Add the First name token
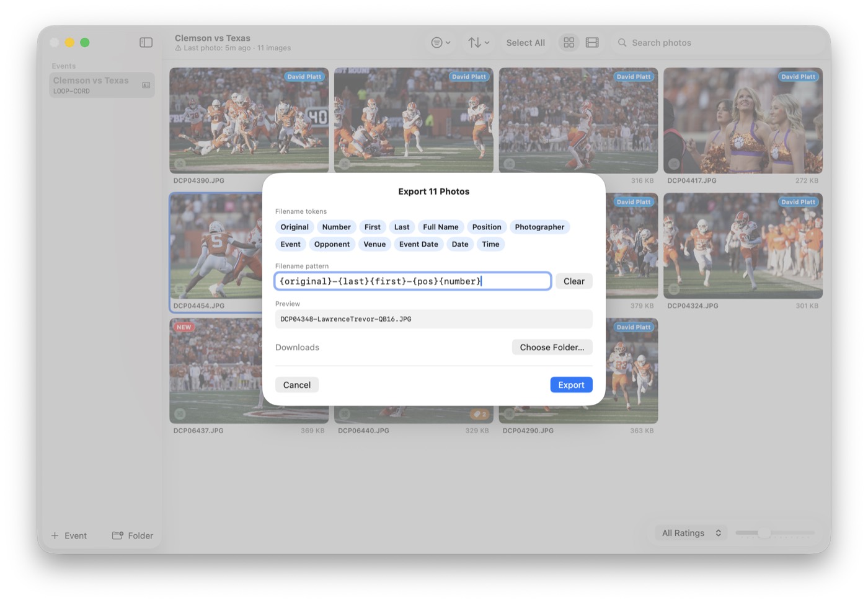The height and width of the screenshot is (603, 868). pos(373,227)
